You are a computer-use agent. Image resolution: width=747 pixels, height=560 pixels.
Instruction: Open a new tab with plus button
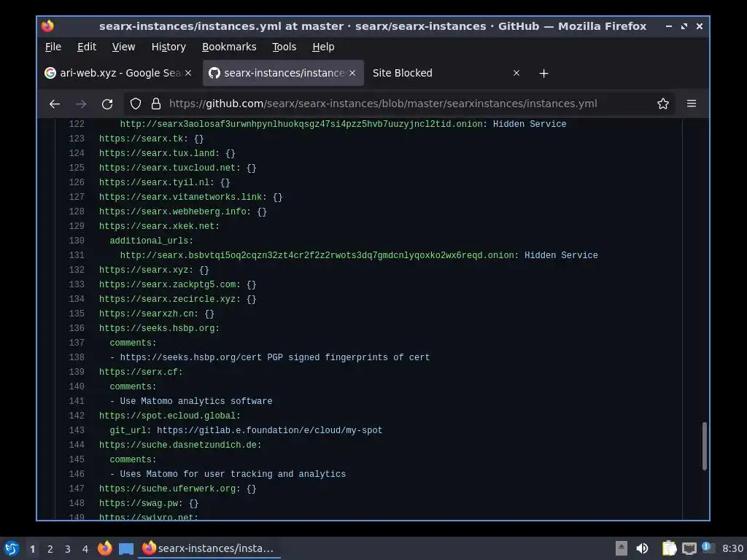(543, 74)
